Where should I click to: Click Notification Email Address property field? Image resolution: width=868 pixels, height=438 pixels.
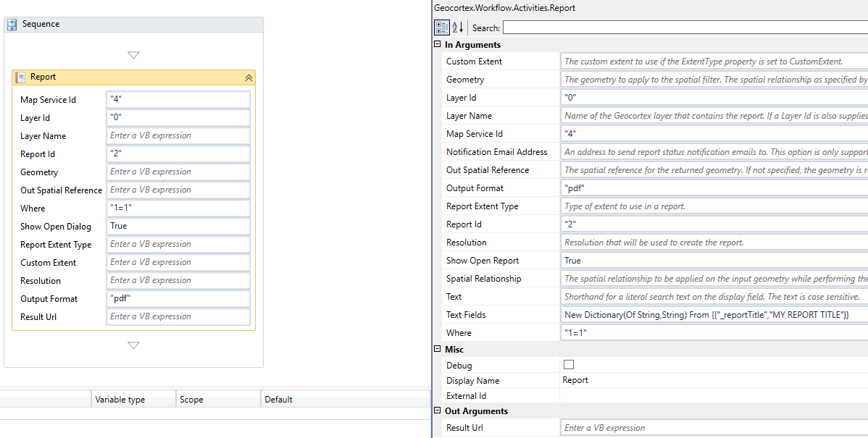[x=714, y=151]
